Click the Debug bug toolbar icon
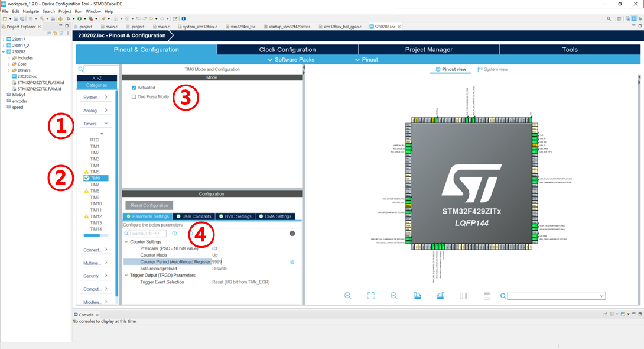Screen dimensions: 644x349 click(68, 18)
